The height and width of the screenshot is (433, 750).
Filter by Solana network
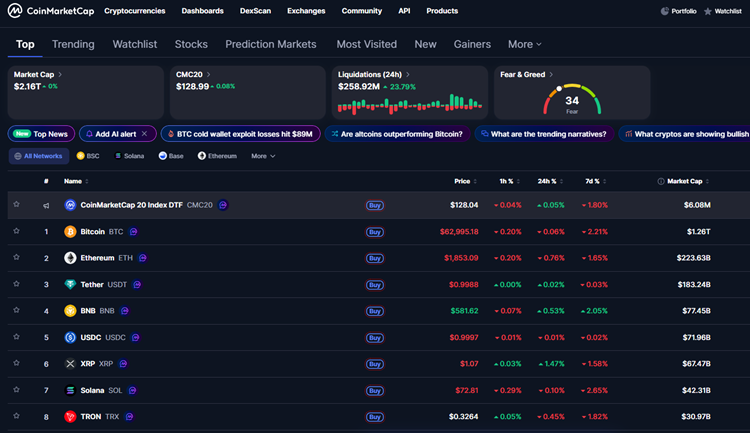pyautogui.click(x=130, y=156)
